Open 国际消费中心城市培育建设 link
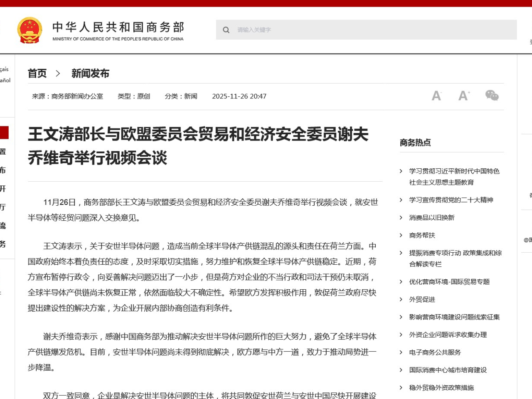The width and height of the screenshot is (532, 399). click(x=447, y=370)
